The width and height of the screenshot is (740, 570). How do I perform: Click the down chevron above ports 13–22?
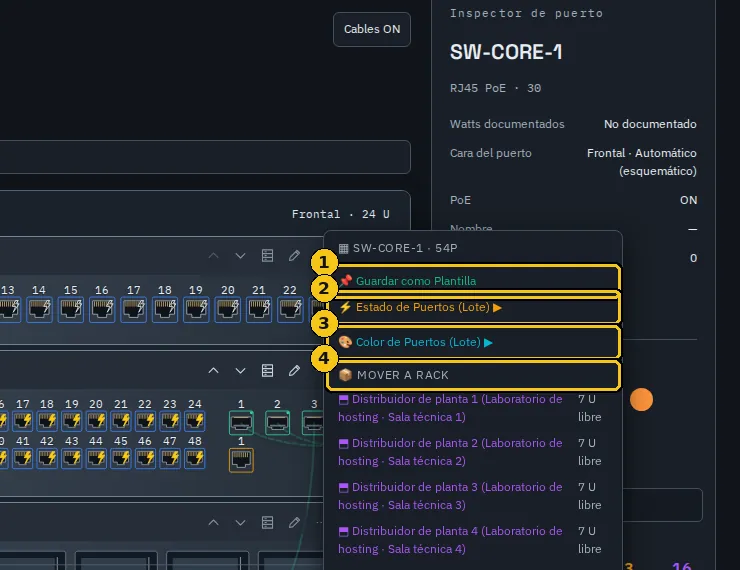tap(240, 256)
